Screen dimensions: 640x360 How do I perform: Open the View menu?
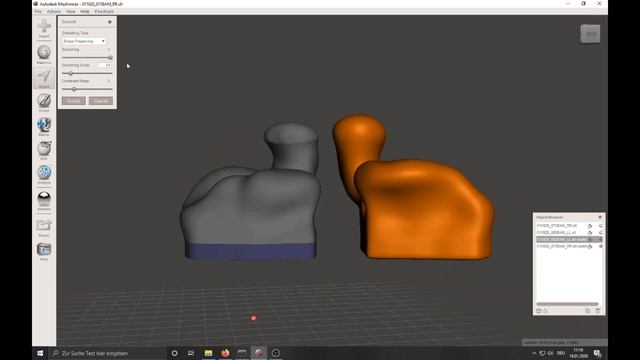tap(71, 11)
